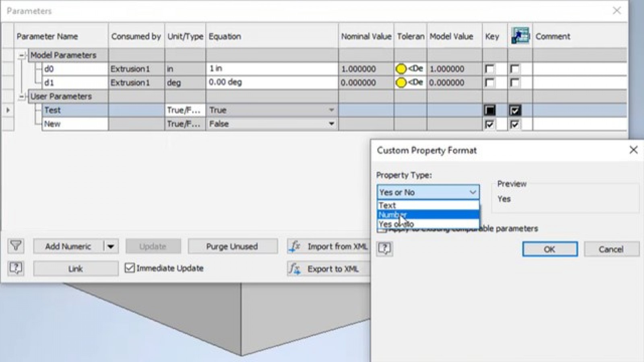644x362 pixels.
Task: Toggle export checkbox for d0
Action: click(x=514, y=69)
